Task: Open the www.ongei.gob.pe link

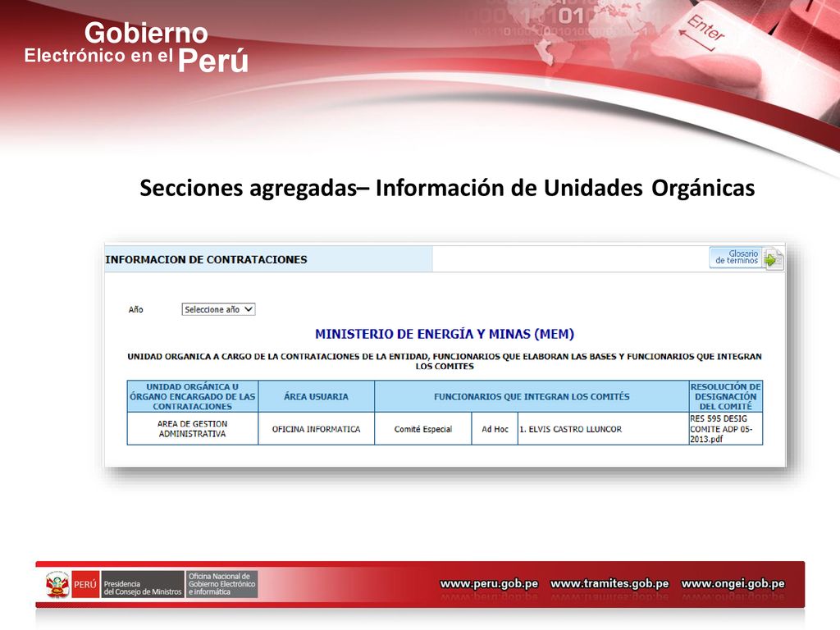Action: coord(733,583)
